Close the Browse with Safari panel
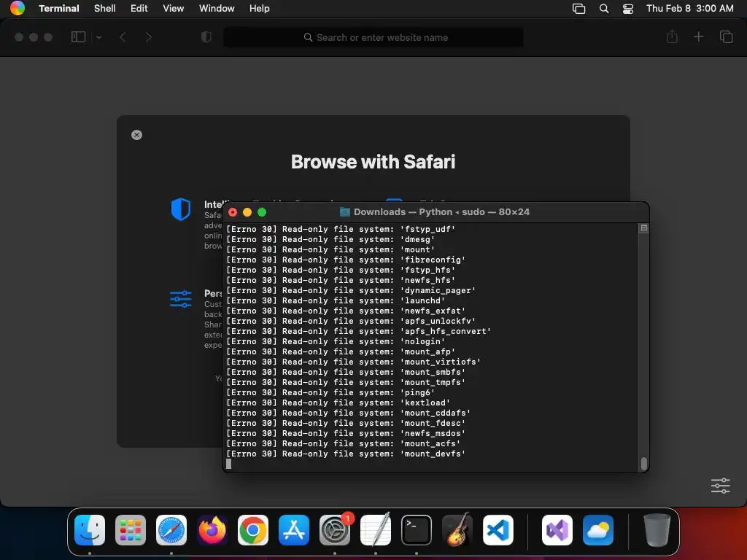 click(x=136, y=135)
